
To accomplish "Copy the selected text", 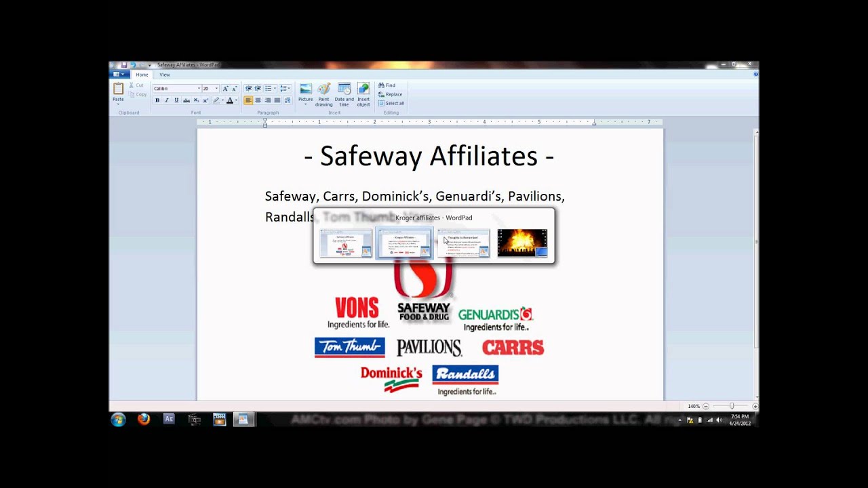I will (137, 94).
